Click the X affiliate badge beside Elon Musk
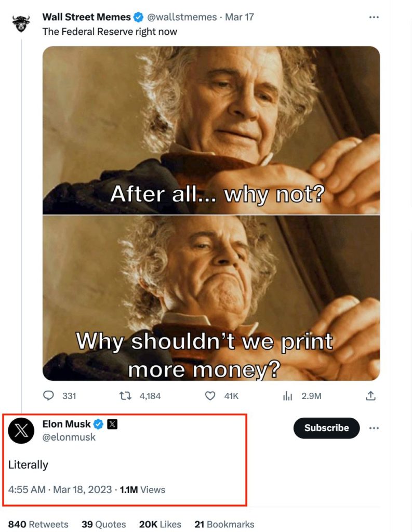The height and width of the screenshot is (532, 412). click(112, 424)
